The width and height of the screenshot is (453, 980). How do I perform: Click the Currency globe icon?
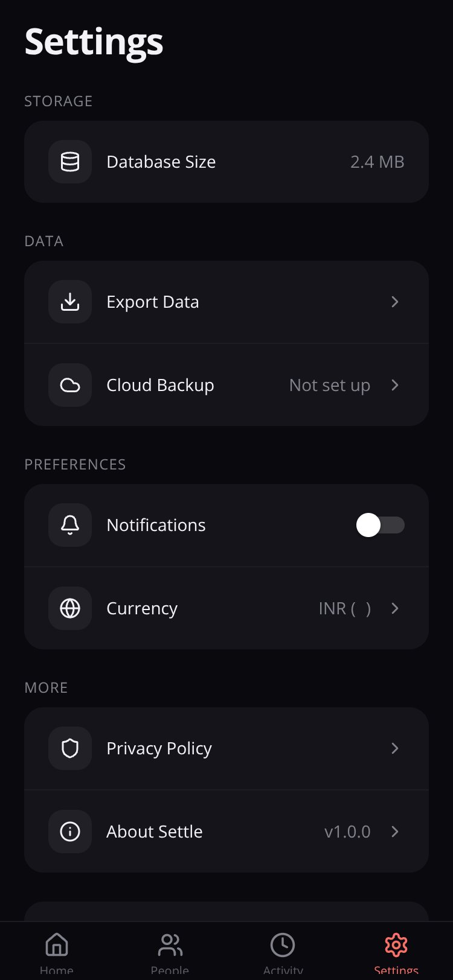pyautogui.click(x=70, y=608)
